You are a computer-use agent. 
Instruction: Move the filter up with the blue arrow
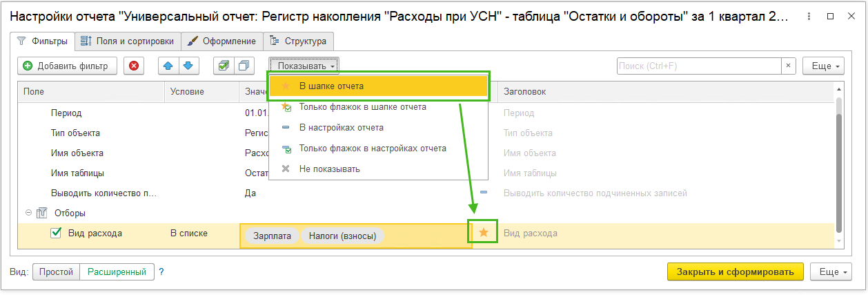(168, 66)
